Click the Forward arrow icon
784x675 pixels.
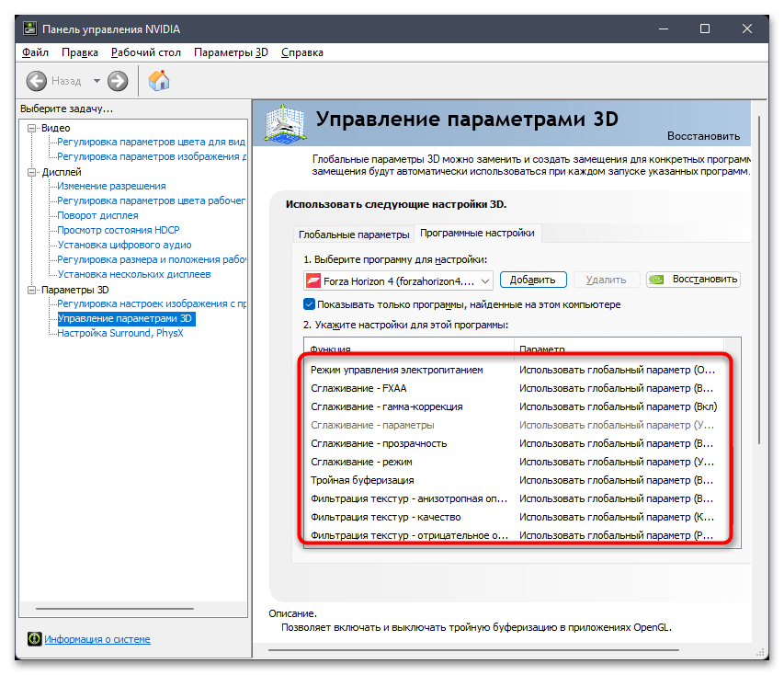pyautogui.click(x=118, y=81)
